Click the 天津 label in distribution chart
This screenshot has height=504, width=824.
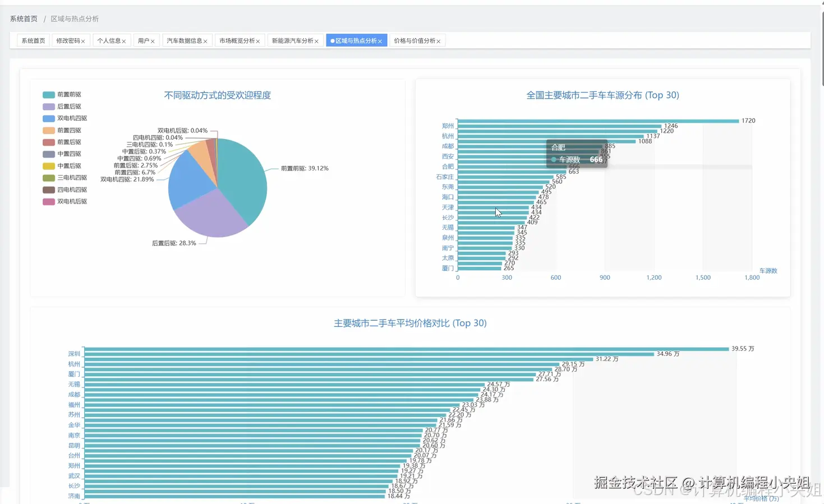[x=448, y=207]
